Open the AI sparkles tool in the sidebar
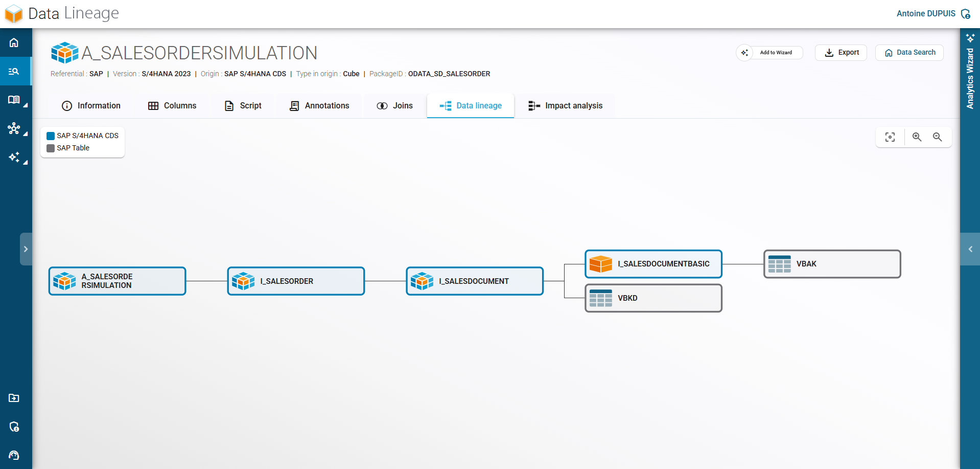The image size is (980, 469). click(x=14, y=158)
